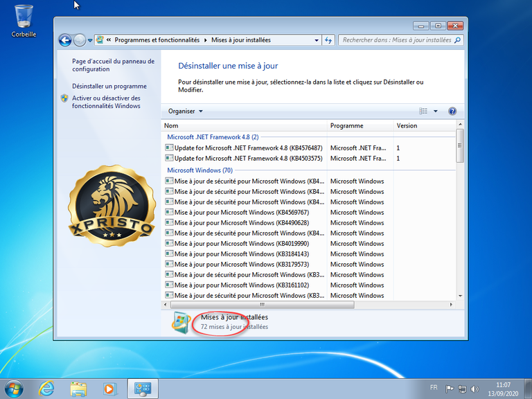The image size is (532, 399).
Task: Collapse the Microsoft .NET Framework 4.8 (2) group
Action: point(213,137)
